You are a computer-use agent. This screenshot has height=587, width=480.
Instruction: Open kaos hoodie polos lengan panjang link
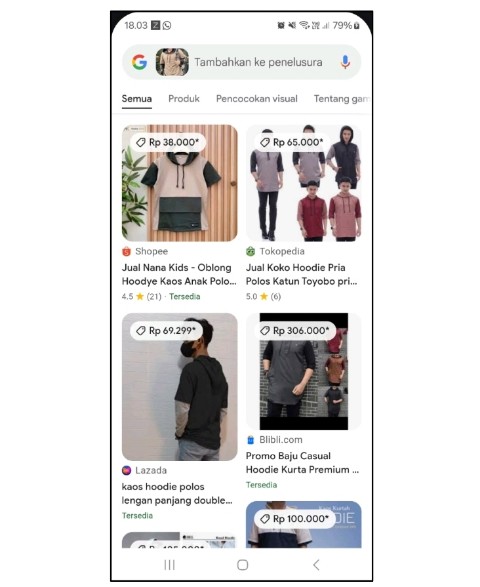click(177, 493)
